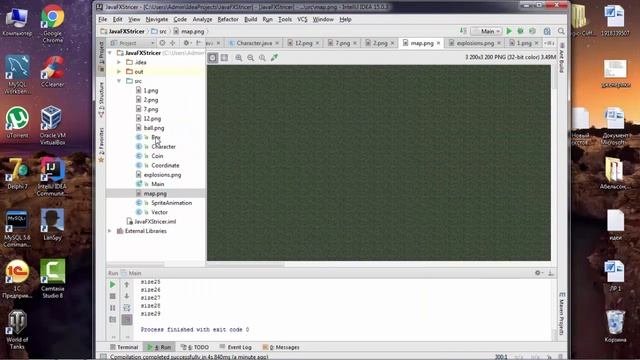Zoom out of the map.png image
This screenshot has height=360, width=640.
[250, 58]
